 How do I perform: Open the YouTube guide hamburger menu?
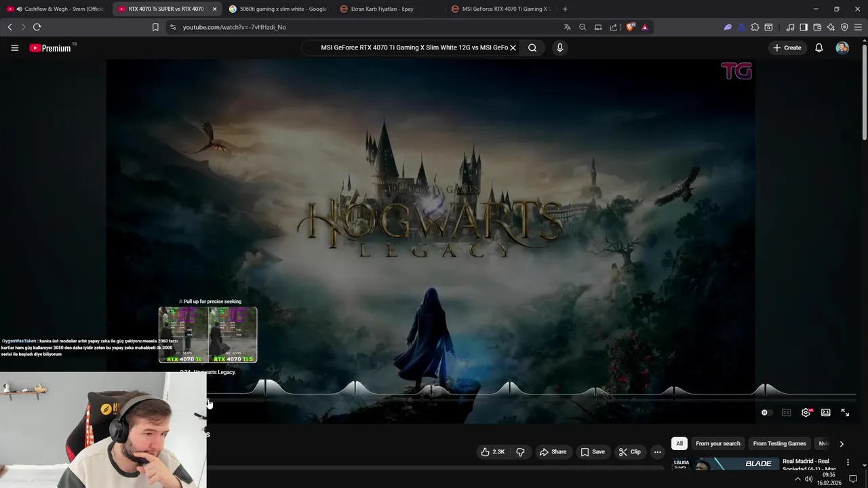coord(14,47)
